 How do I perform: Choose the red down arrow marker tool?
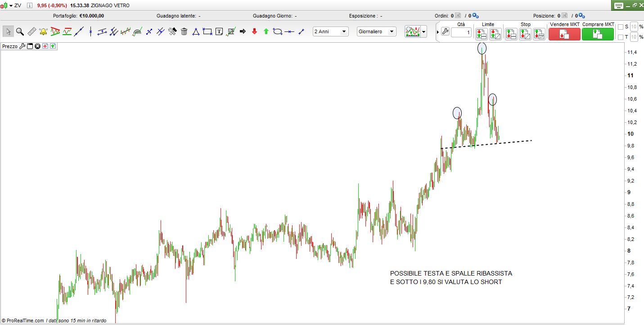pos(254,31)
